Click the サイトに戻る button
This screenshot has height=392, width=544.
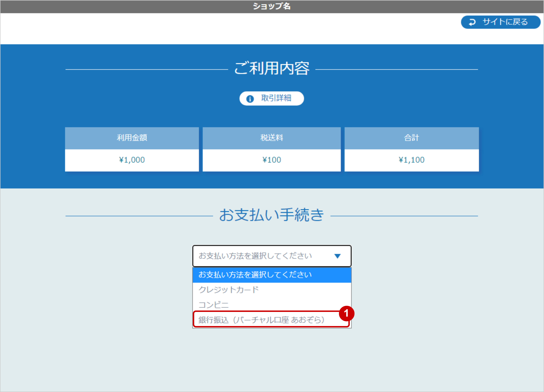[x=500, y=22]
